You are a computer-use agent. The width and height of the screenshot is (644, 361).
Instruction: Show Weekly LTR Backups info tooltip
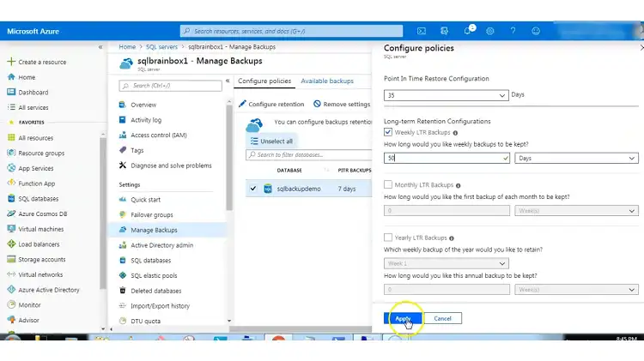[455, 133]
